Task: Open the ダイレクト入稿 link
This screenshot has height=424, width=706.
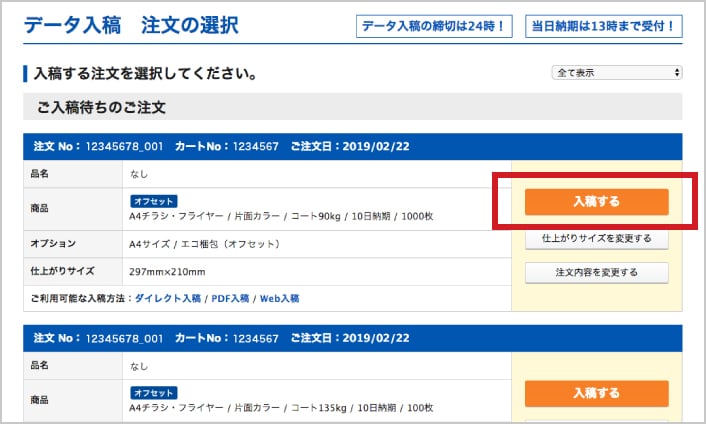Action: pos(168,298)
